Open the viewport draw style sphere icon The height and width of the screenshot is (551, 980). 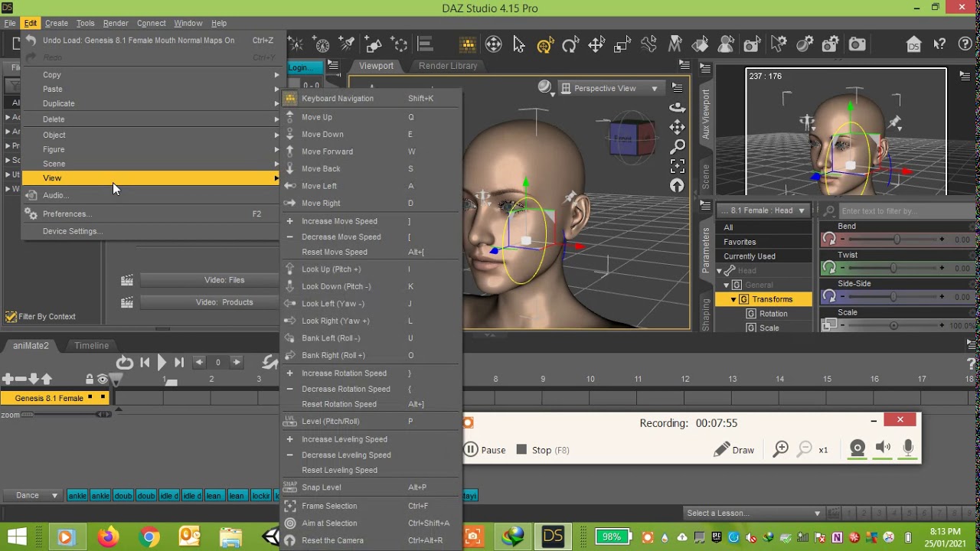point(545,87)
